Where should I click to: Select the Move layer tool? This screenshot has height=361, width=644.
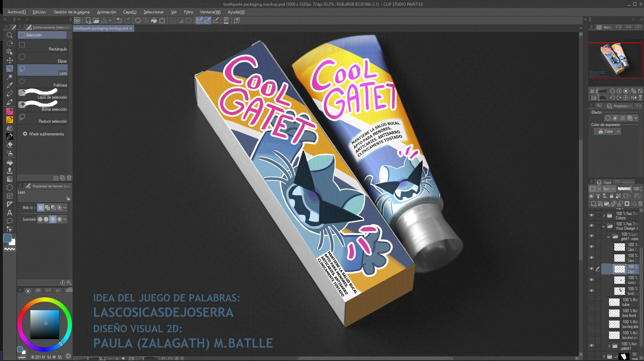pyautogui.click(x=10, y=60)
